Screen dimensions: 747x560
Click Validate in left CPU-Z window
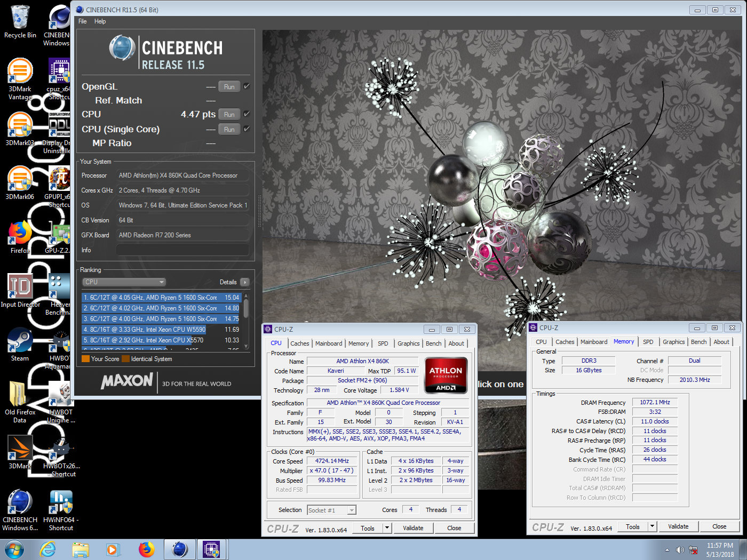413,528
